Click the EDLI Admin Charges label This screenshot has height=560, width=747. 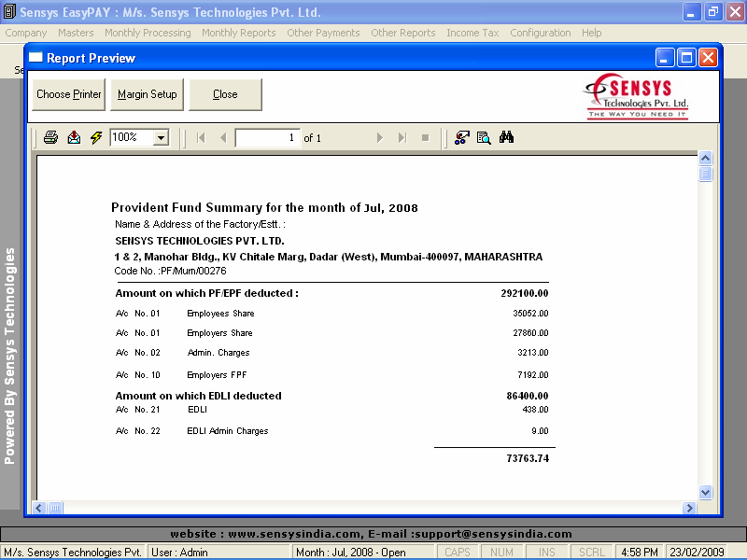228,431
